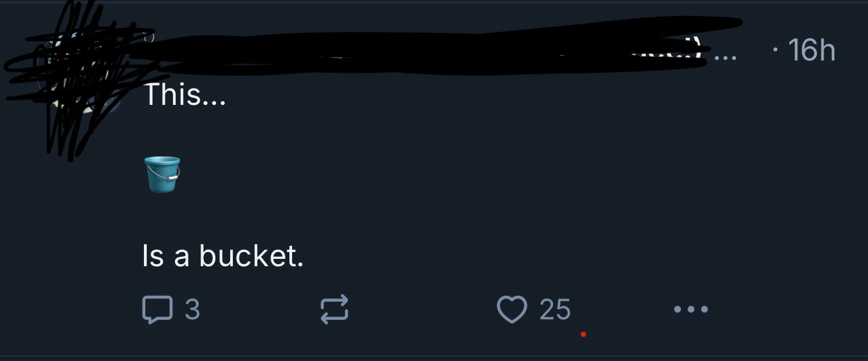868x361 pixels.
Task: Click the like count of 25
Action: [x=555, y=310]
